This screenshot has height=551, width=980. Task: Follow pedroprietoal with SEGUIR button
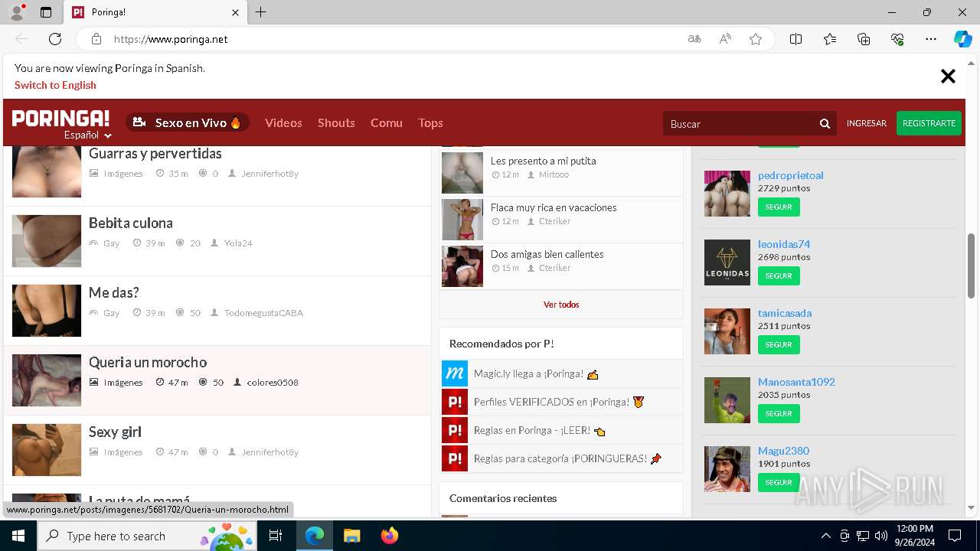[779, 207]
